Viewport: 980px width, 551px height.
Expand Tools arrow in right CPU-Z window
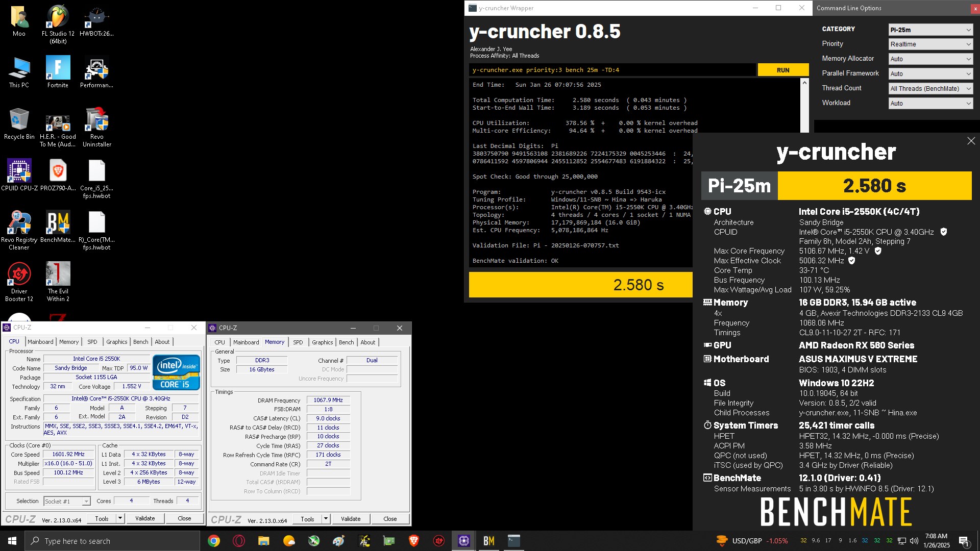(326, 519)
